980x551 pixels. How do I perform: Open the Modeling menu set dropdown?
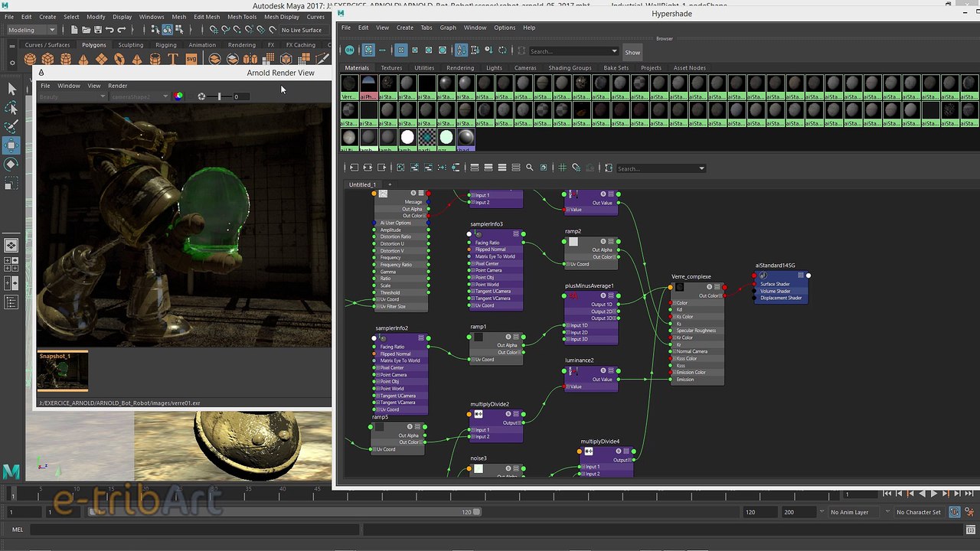tap(31, 30)
